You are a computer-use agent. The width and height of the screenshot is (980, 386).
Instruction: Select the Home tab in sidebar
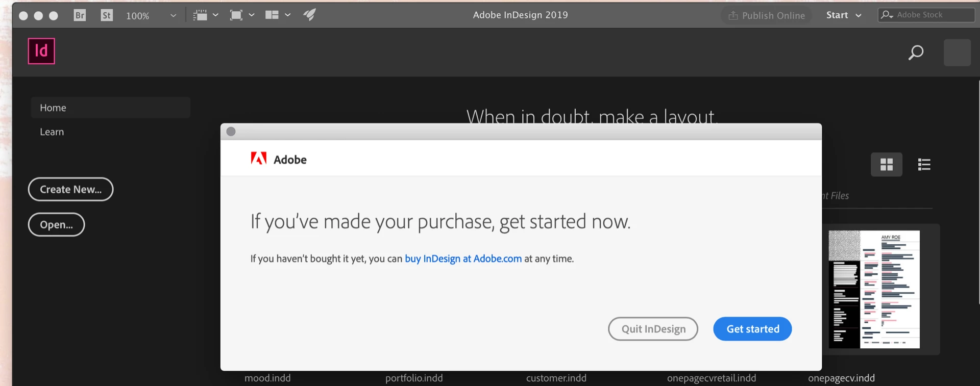pos(110,108)
